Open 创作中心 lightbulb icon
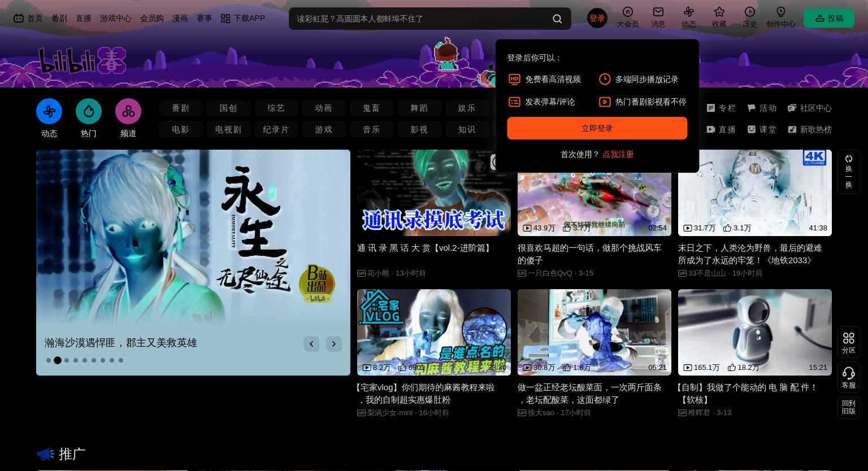The width and height of the screenshot is (868, 471). click(x=781, y=12)
